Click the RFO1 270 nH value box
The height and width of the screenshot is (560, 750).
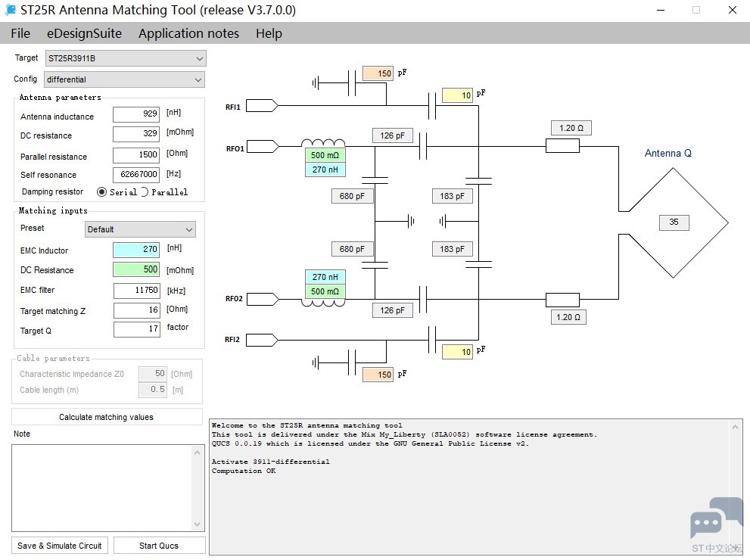[x=325, y=170]
